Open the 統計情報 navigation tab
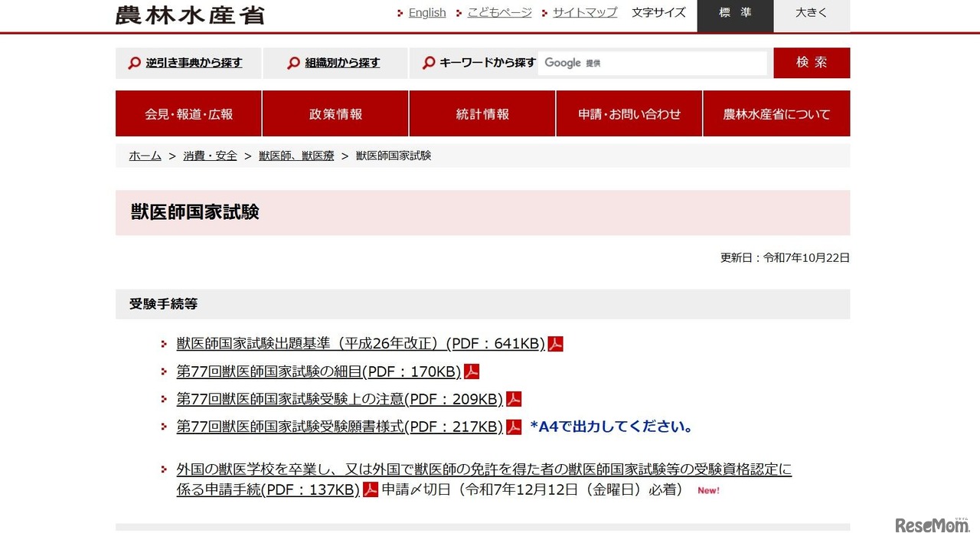The height and width of the screenshot is (543, 980). click(482, 113)
